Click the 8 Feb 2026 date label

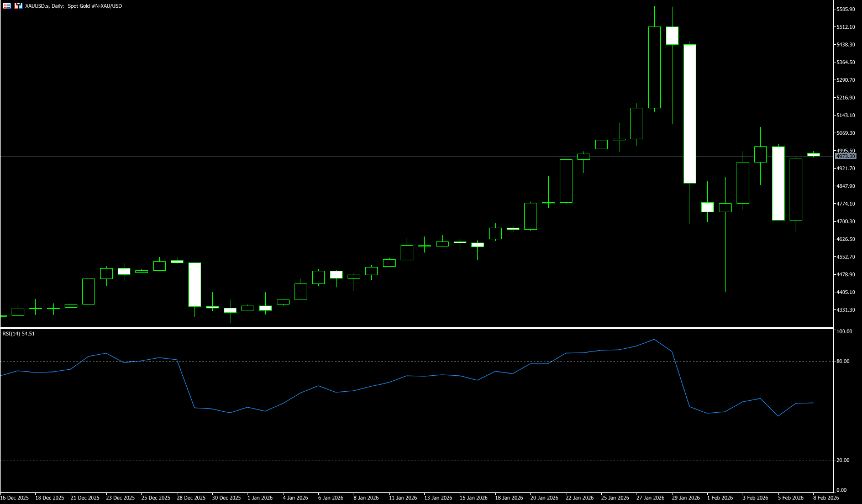(826, 498)
